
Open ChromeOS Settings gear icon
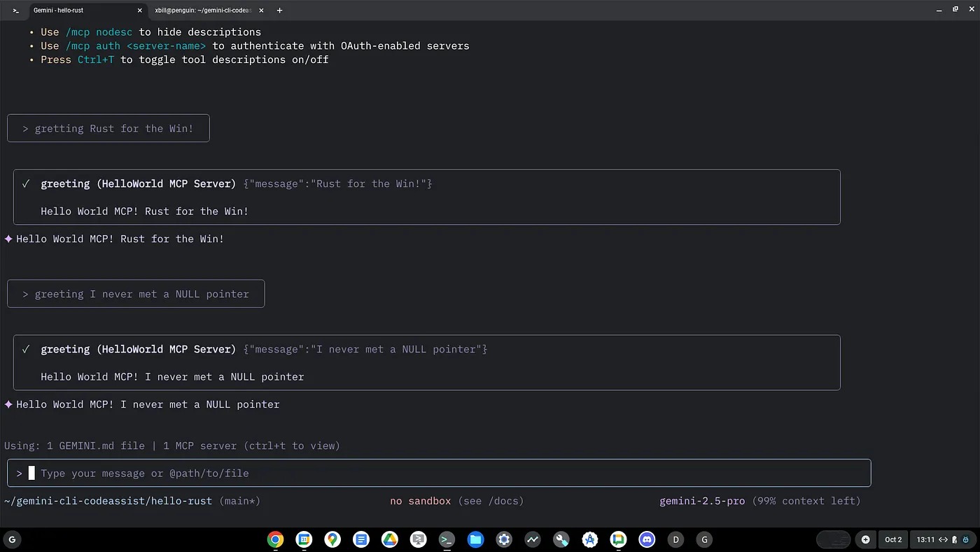tap(504, 539)
